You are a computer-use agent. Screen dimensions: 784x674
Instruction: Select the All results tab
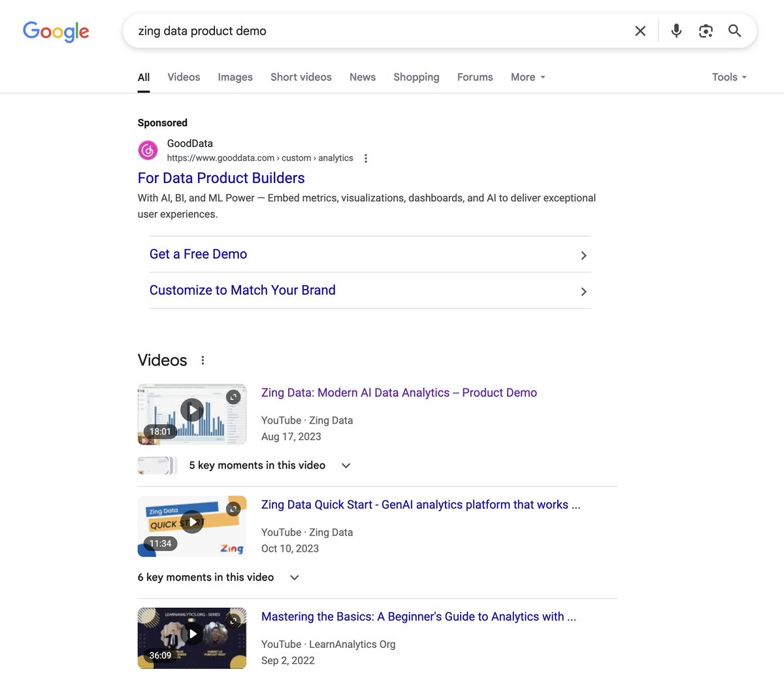(x=144, y=77)
